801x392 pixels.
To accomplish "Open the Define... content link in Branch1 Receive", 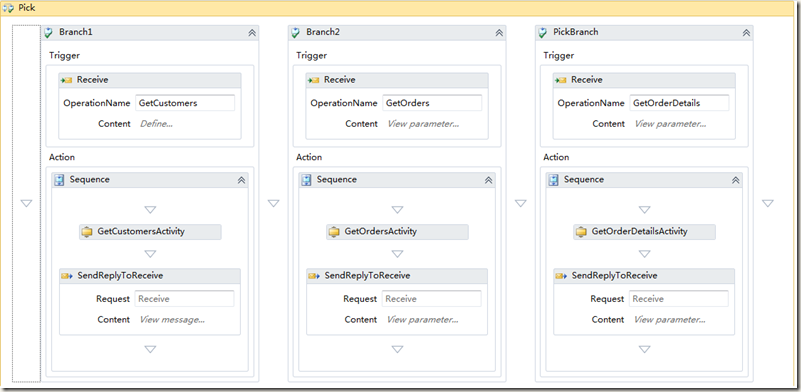I will (x=156, y=124).
